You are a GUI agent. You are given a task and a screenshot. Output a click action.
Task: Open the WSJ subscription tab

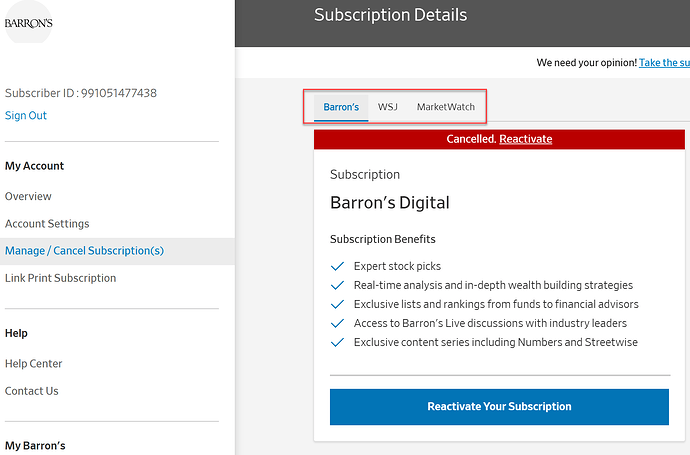(x=387, y=107)
